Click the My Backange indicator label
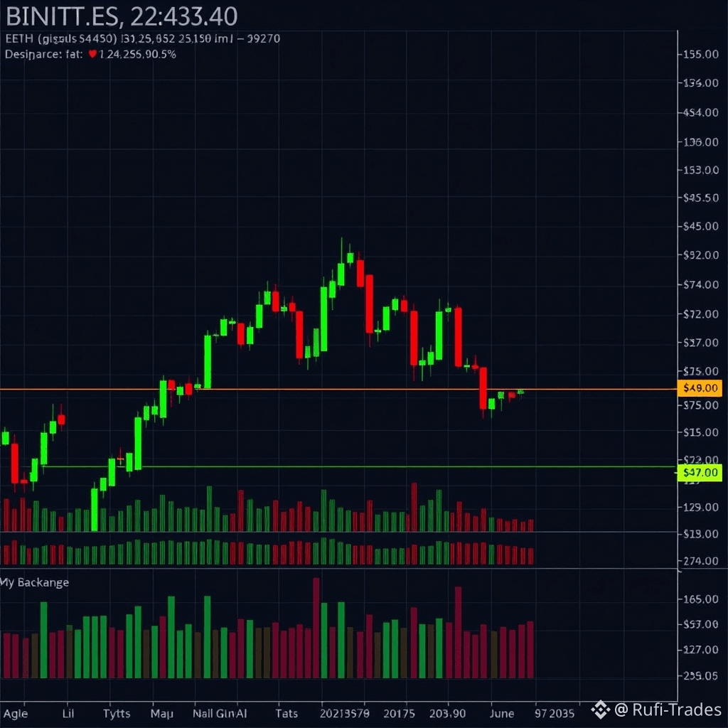The image size is (728, 728). coord(34,583)
